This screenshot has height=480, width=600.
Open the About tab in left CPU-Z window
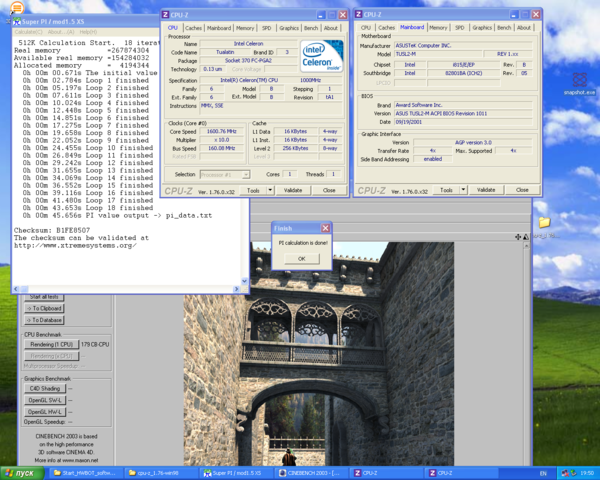pyautogui.click(x=331, y=28)
